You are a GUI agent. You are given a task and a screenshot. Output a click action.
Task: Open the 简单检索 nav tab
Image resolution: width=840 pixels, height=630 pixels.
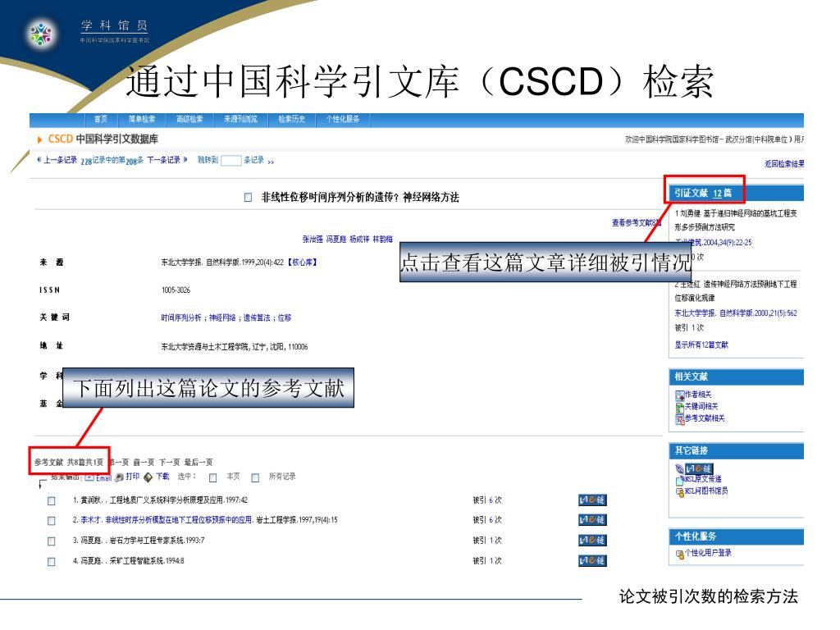coord(141,119)
